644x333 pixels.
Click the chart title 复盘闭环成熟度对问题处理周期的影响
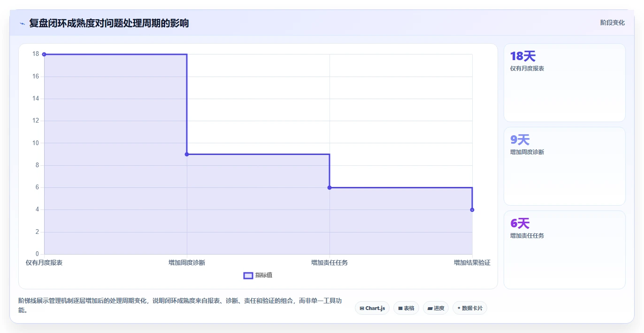pos(109,23)
